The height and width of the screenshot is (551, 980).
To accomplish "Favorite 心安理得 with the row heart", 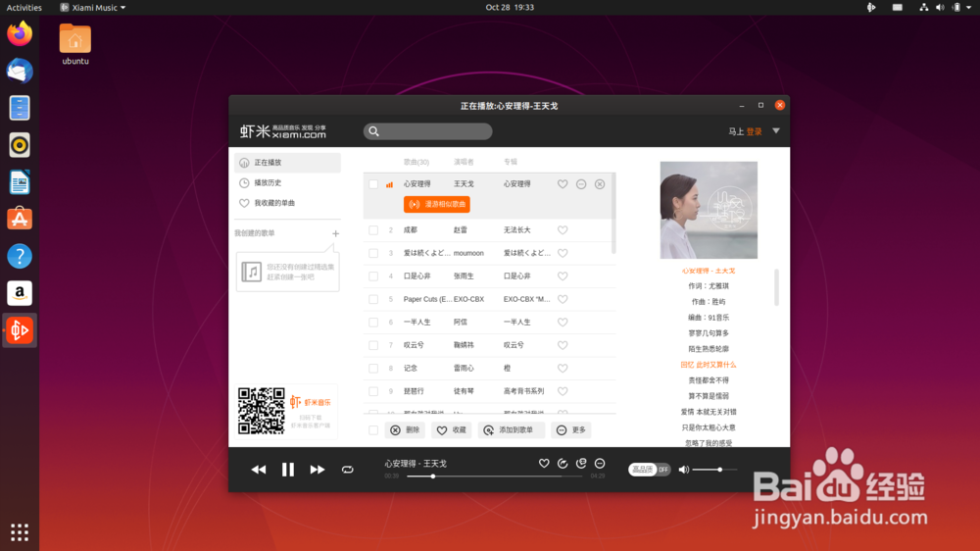I will pos(563,184).
